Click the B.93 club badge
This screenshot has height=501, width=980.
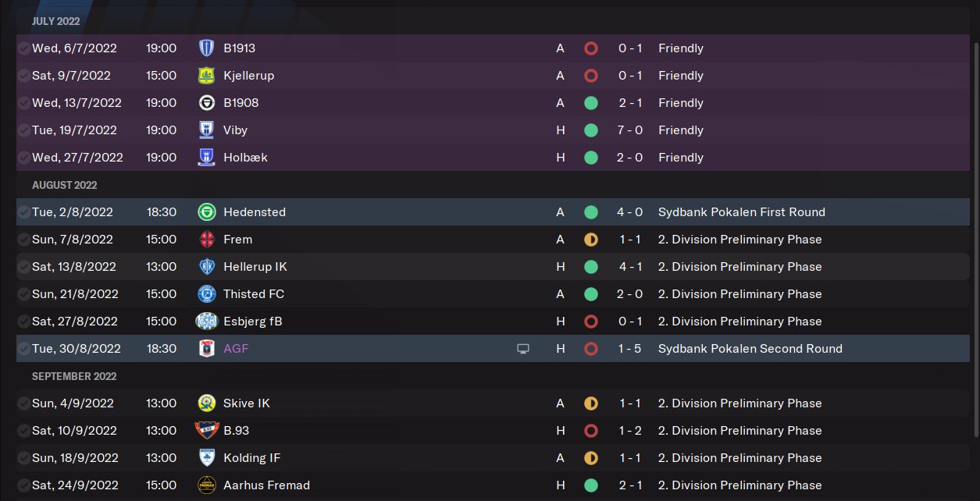click(207, 431)
